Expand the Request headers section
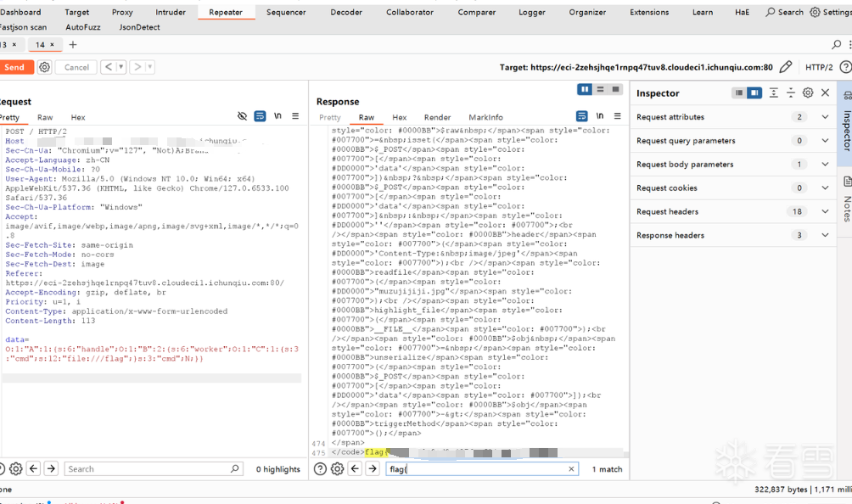The height and width of the screenshot is (504, 852). [825, 211]
